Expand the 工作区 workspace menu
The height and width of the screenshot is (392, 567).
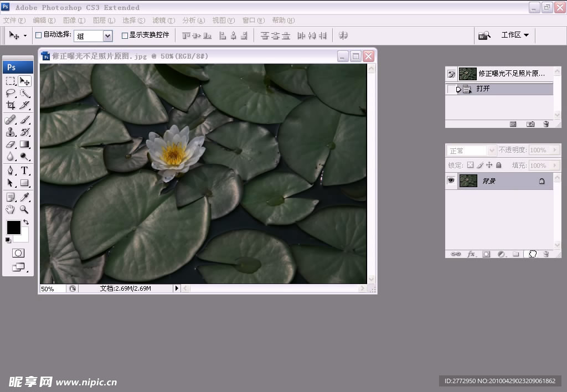click(x=515, y=35)
